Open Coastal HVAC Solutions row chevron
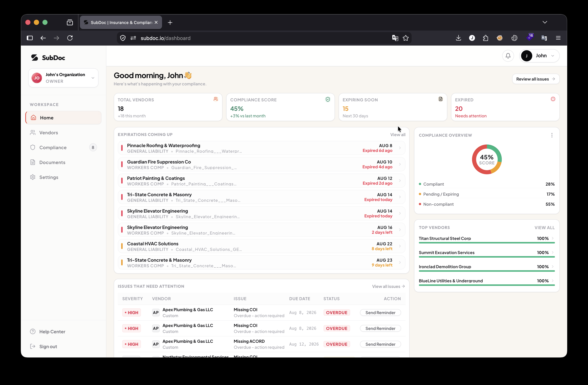Viewport: 588px width, 385px height. point(400,246)
